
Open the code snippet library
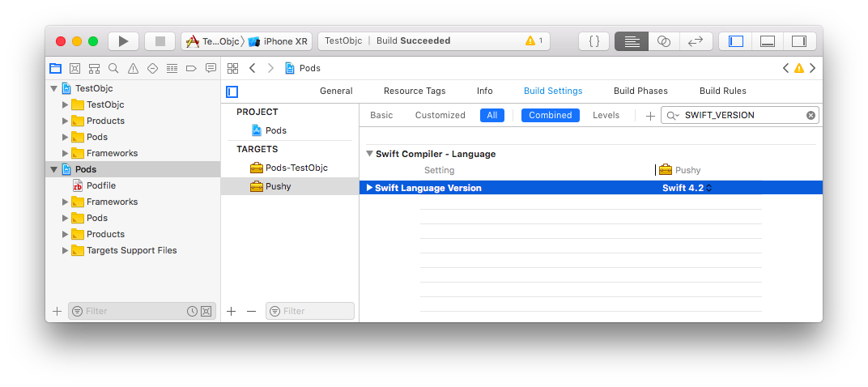(x=594, y=41)
